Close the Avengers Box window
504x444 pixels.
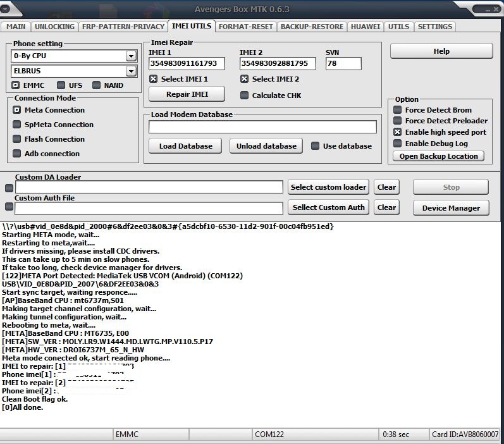pyautogui.click(x=496, y=9)
